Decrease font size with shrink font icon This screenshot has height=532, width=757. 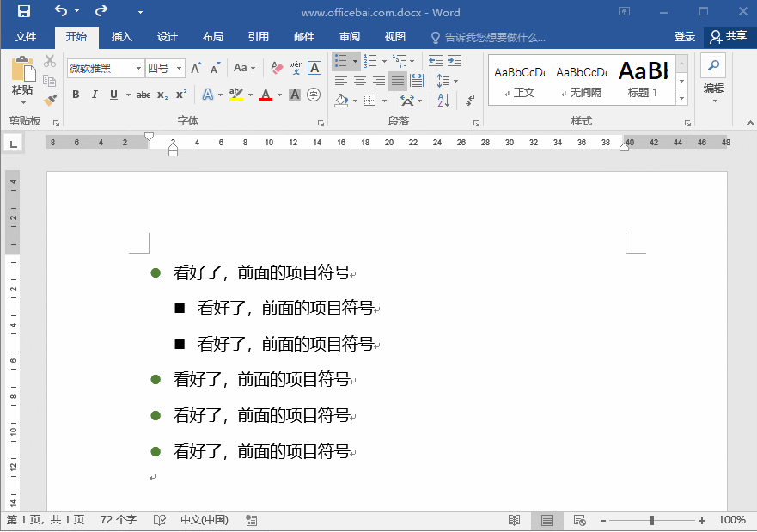click(x=216, y=69)
